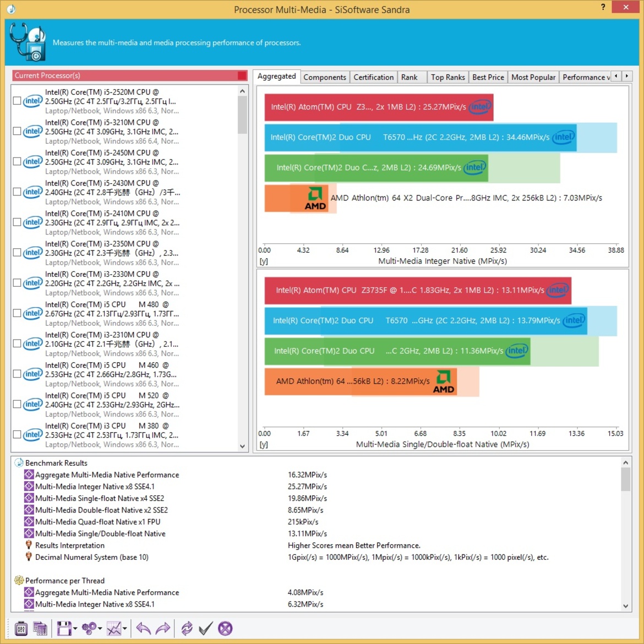The width and height of the screenshot is (644, 644).
Task: Click the red Atom bar reading 25.27MPix/s
Action: (379, 107)
